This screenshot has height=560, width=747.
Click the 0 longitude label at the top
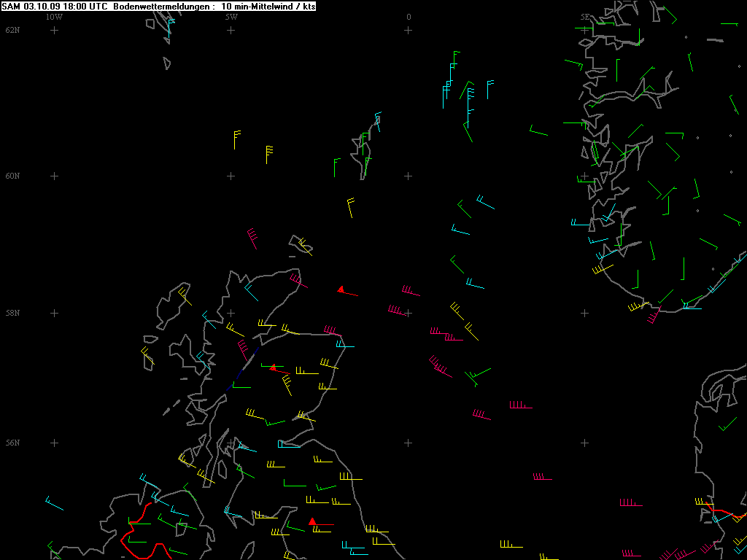[409, 16]
